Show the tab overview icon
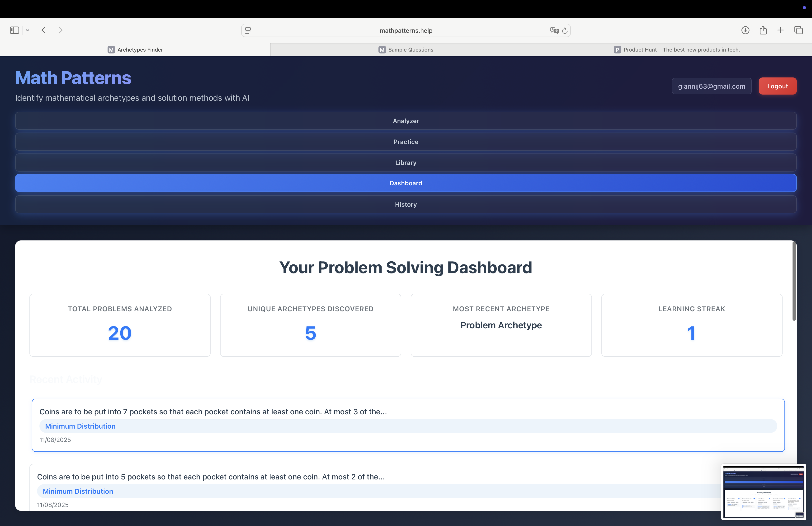 798,30
